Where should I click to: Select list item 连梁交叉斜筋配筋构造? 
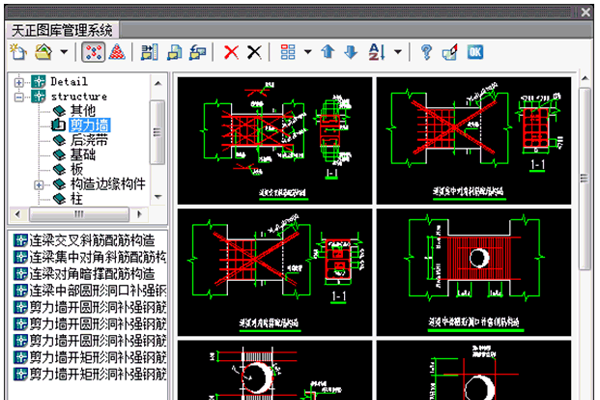(92, 240)
